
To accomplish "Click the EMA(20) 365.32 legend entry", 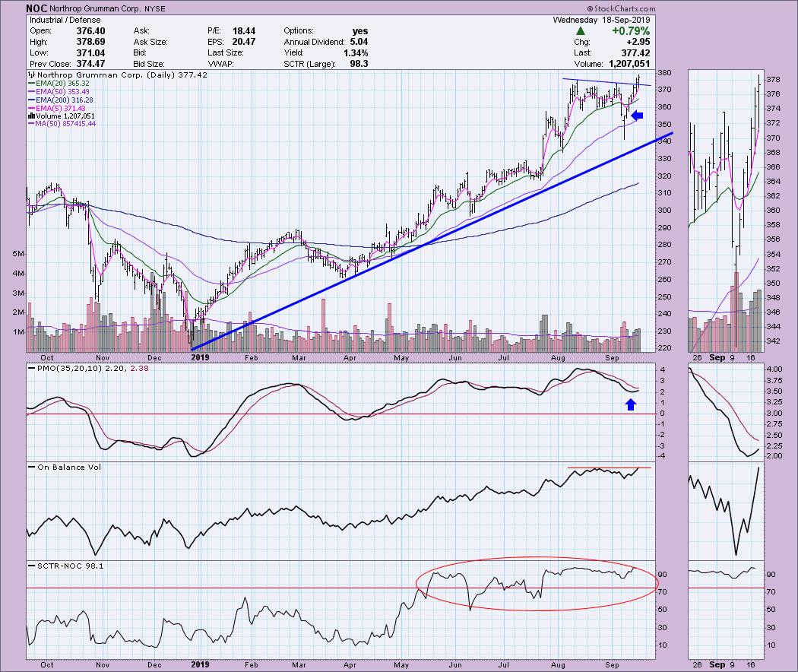I will pyautogui.click(x=59, y=83).
